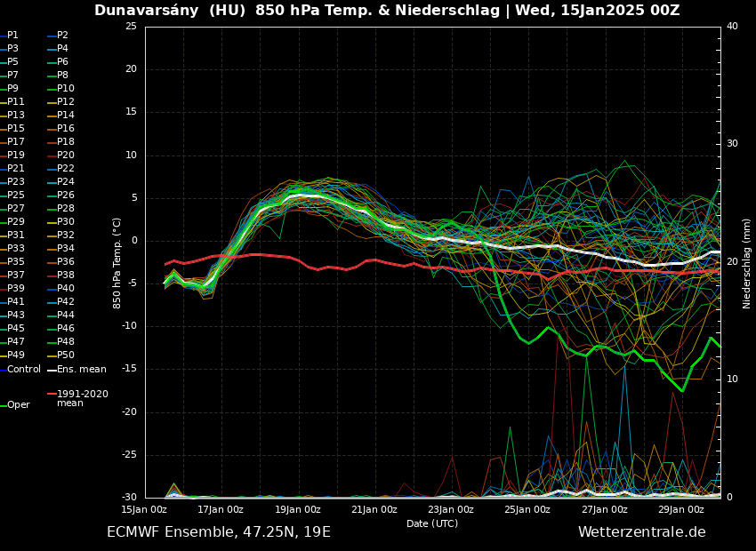Click the Date (UTC) axis label
This screenshot has height=551, width=756.
point(432,524)
